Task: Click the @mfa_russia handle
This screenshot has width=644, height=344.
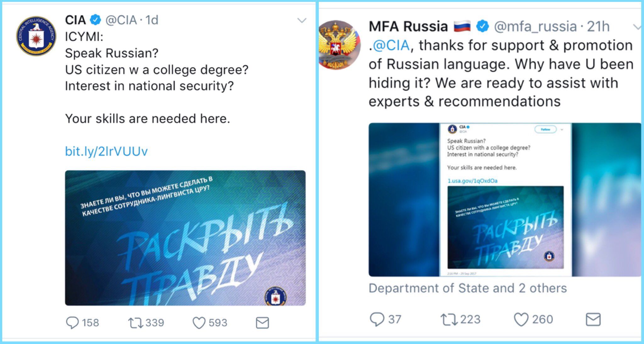Action: 535,26
